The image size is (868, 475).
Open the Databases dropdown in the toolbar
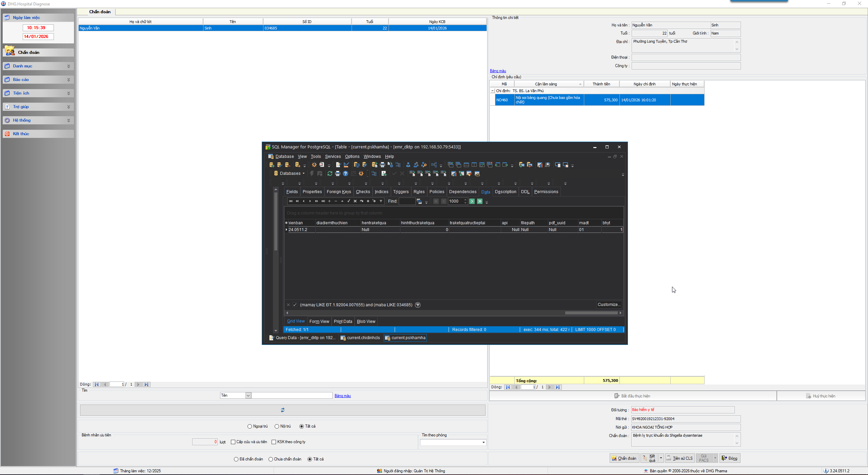(290, 173)
